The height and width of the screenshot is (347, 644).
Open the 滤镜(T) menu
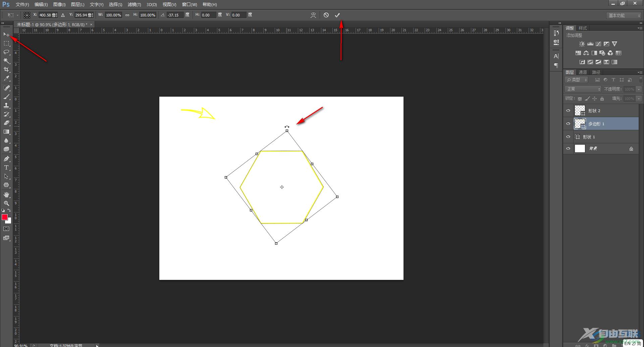[135, 5]
